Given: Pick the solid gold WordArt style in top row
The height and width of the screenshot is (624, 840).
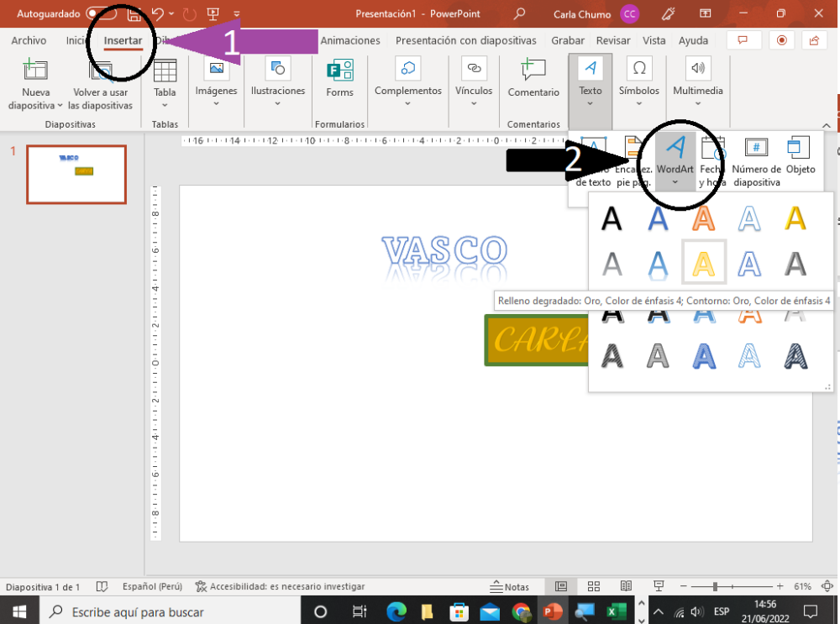Looking at the screenshot, I should pos(795,218).
